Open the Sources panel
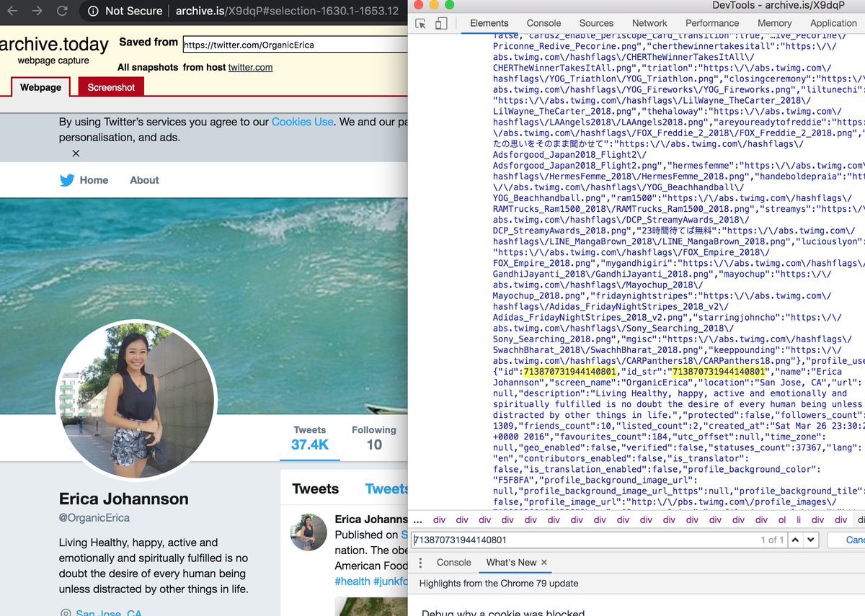This screenshot has width=865, height=616. point(596,23)
